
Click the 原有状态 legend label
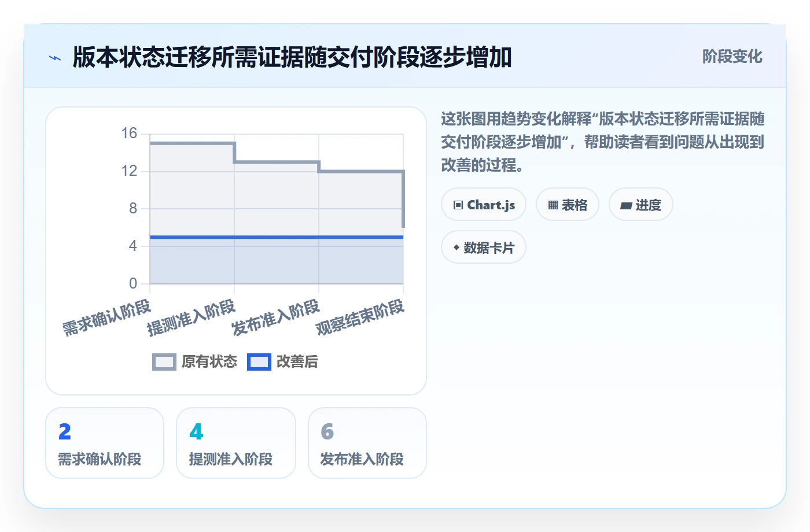click(209, 362)
